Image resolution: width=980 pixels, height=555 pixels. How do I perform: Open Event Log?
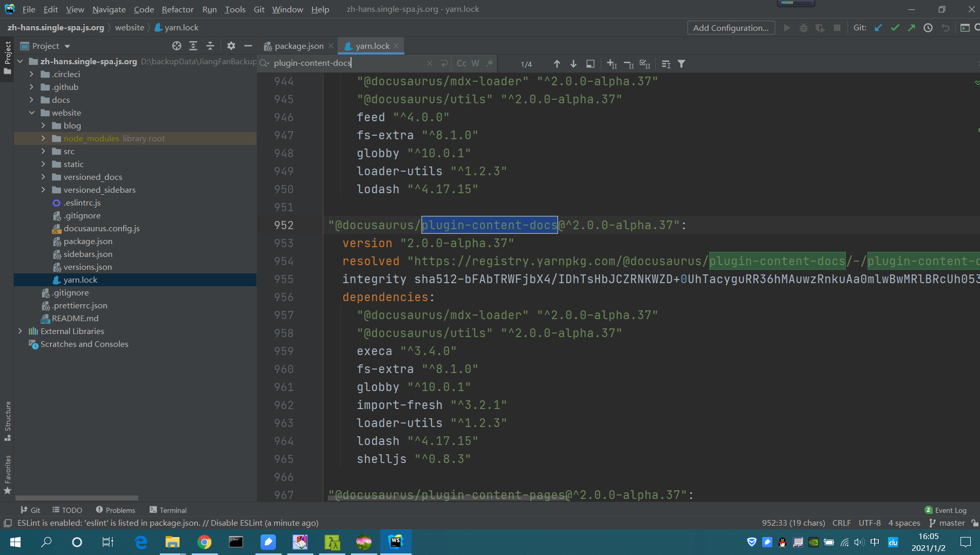click(946, 510)
